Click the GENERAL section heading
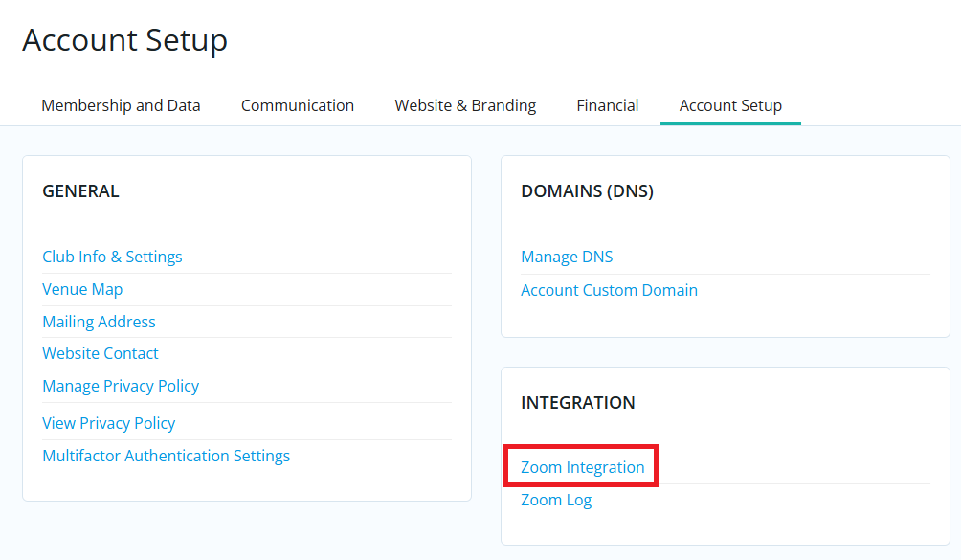Image resolution: width=961 pixels, height=560 pixels. [80, 191]
